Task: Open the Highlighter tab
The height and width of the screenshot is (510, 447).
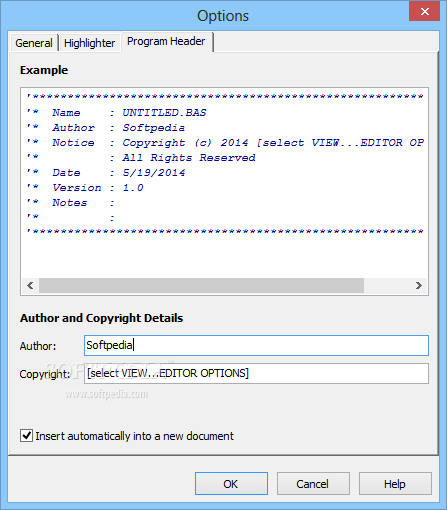Action: pos(89,43)
